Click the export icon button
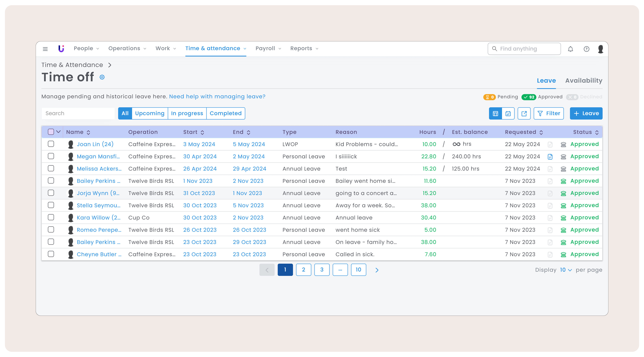Viewport: 644px width, 357px height. tap(524, 114)
